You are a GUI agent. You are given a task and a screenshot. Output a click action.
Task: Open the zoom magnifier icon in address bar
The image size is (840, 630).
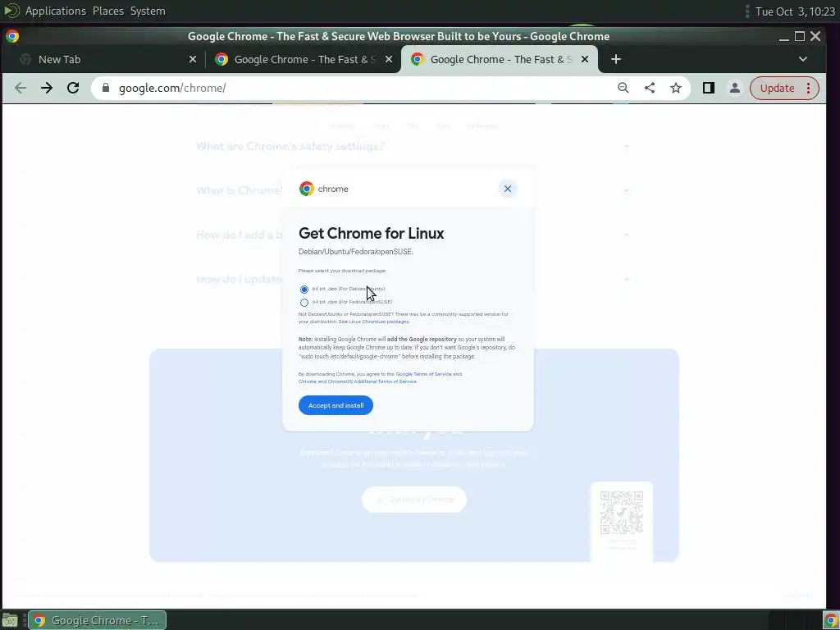[623, 88]
